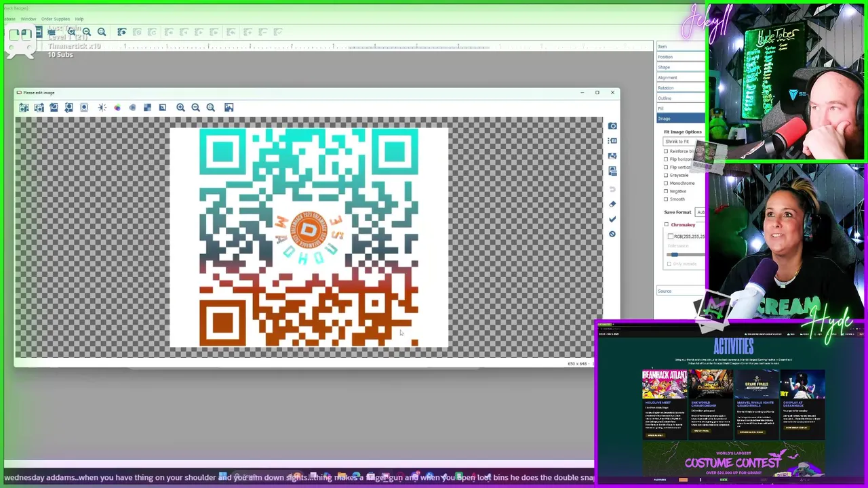Click the grey blur circle icon in editor toolbar
The image size is (868, 488).
(132, 107)
